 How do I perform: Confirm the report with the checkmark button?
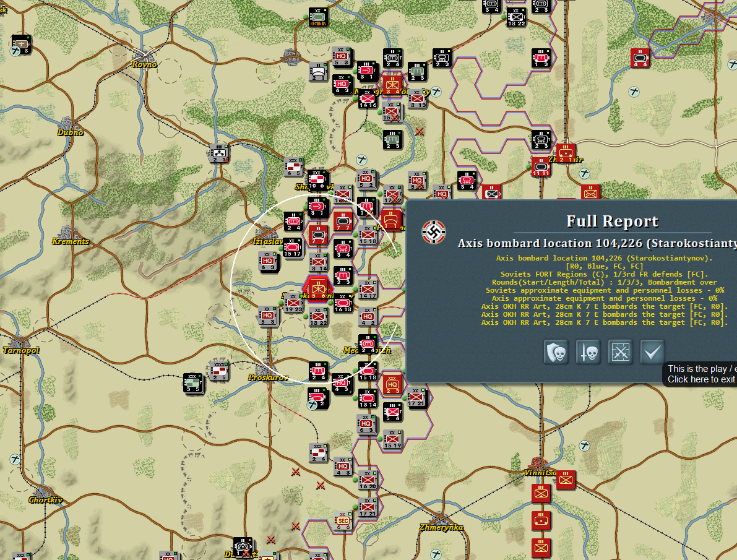click(x=652, y=352)
